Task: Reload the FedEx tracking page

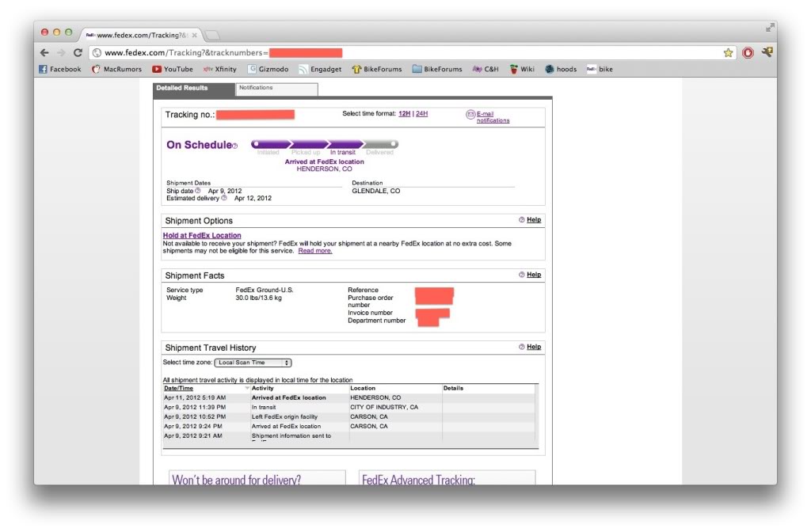Action: coord(78,53)
